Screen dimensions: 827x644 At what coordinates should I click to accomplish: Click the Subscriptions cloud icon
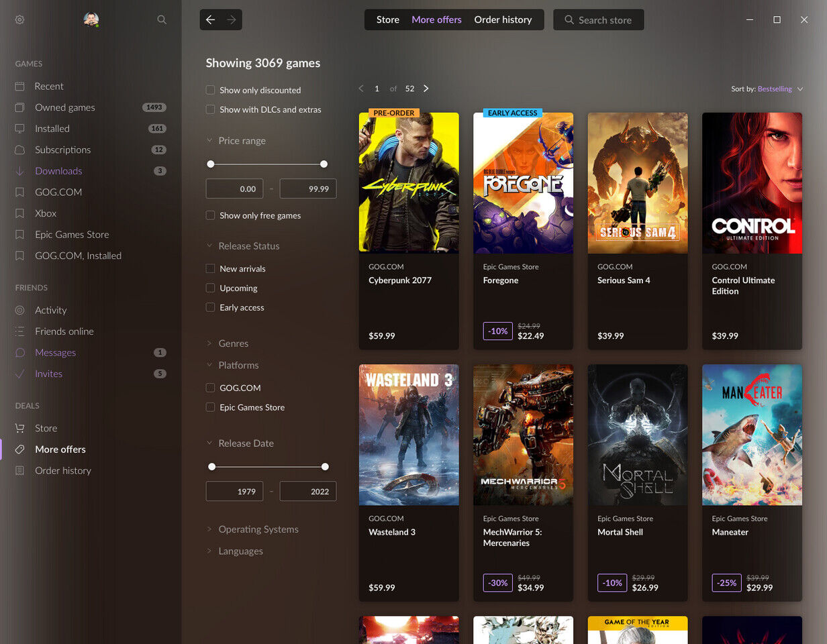(x=19, y=150)
